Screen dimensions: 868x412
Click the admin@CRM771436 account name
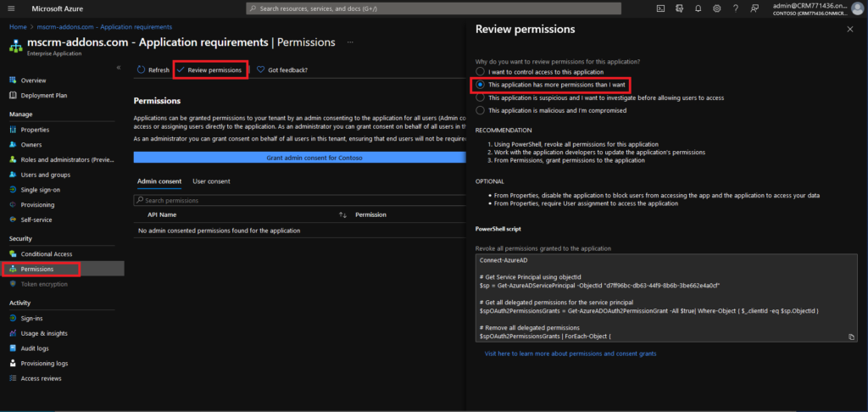point(809,5)
